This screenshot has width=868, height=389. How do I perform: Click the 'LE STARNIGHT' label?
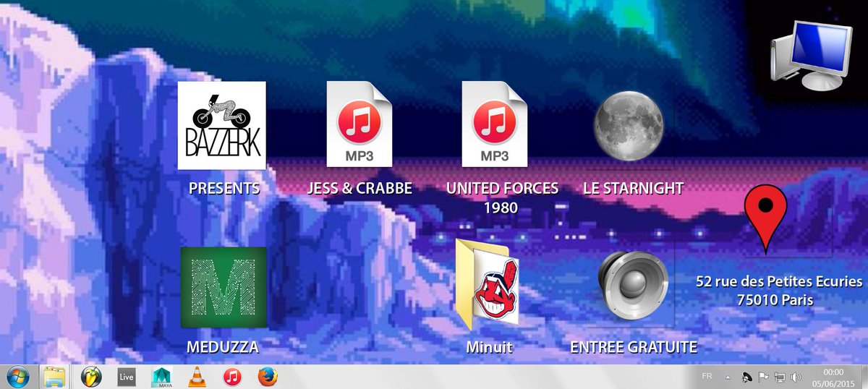633,189
